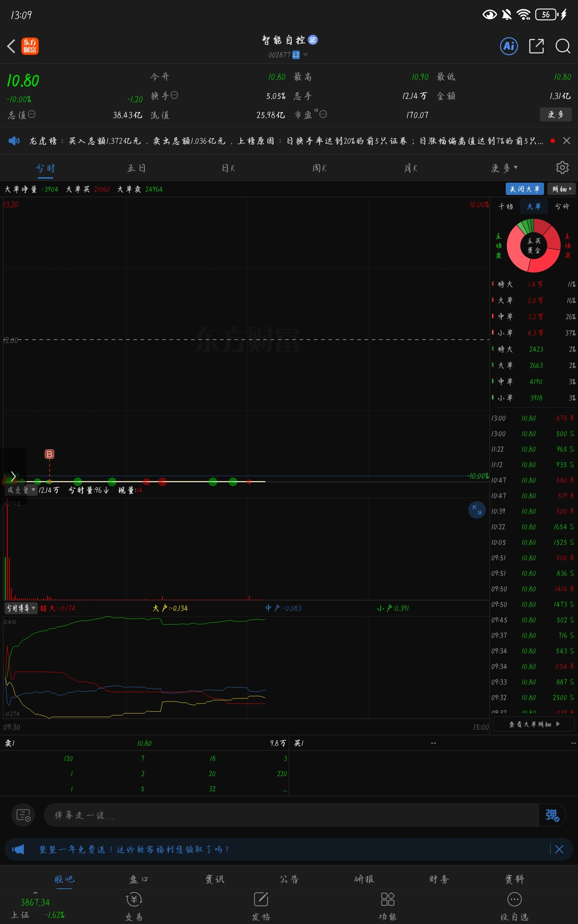Open the 东方财富 orange logo
The width and height of the screenshot is (578, 924).
(x=30, y=46)
